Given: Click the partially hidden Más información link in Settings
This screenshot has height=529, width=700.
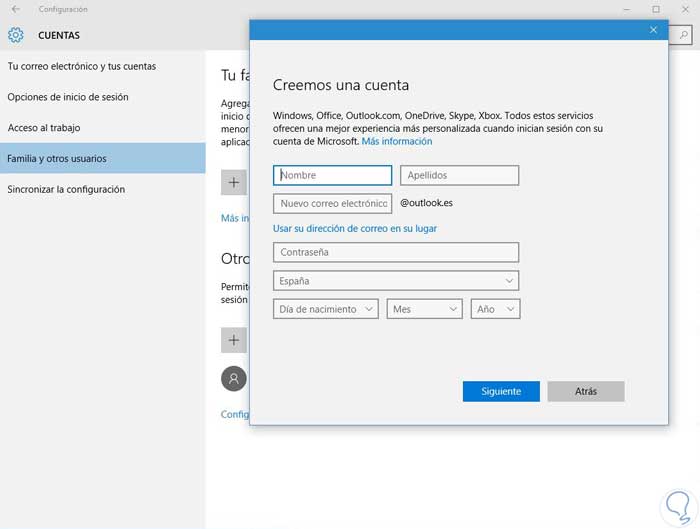Looking at the screenshot, I should 235,218.
